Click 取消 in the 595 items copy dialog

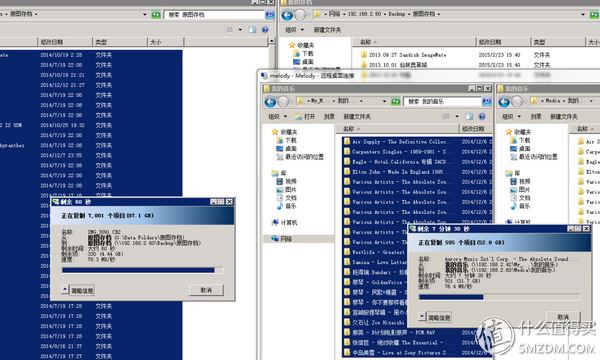(x=563, y=316)
